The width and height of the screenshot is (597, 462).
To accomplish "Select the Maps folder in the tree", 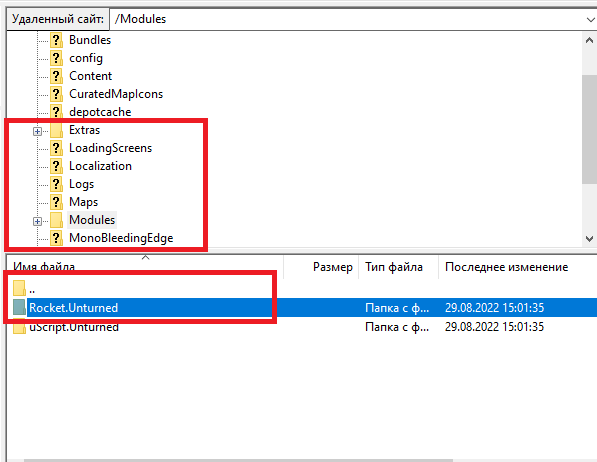I will pos(83,202).
